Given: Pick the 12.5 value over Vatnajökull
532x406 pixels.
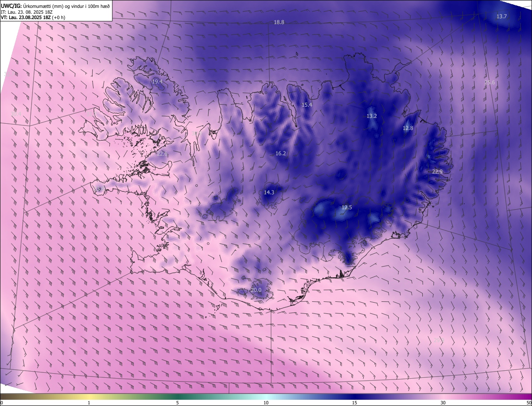Looking at the screenshot, I should tap(347, 208).
